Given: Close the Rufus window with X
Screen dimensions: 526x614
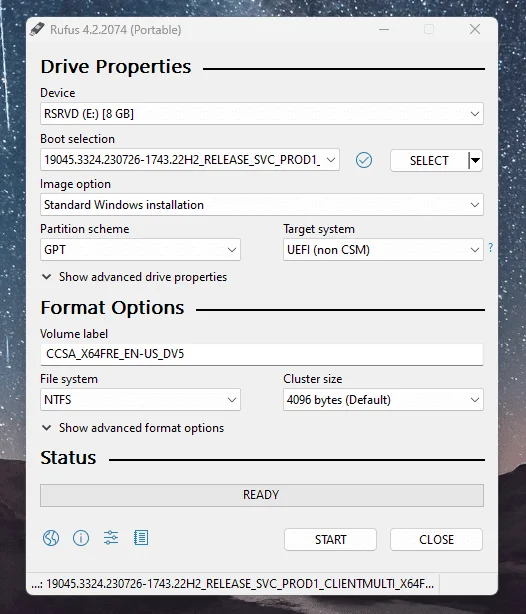Looking at the screenshot, I should point(475,29).
